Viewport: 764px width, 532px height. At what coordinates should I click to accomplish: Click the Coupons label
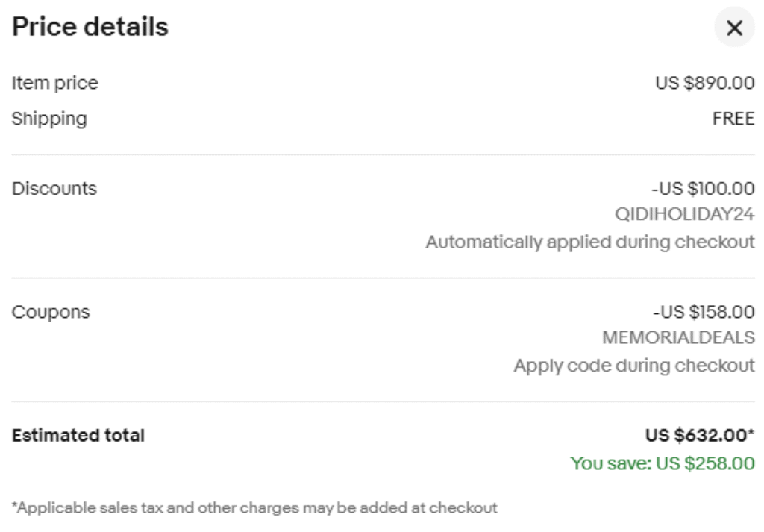[51, 313]
